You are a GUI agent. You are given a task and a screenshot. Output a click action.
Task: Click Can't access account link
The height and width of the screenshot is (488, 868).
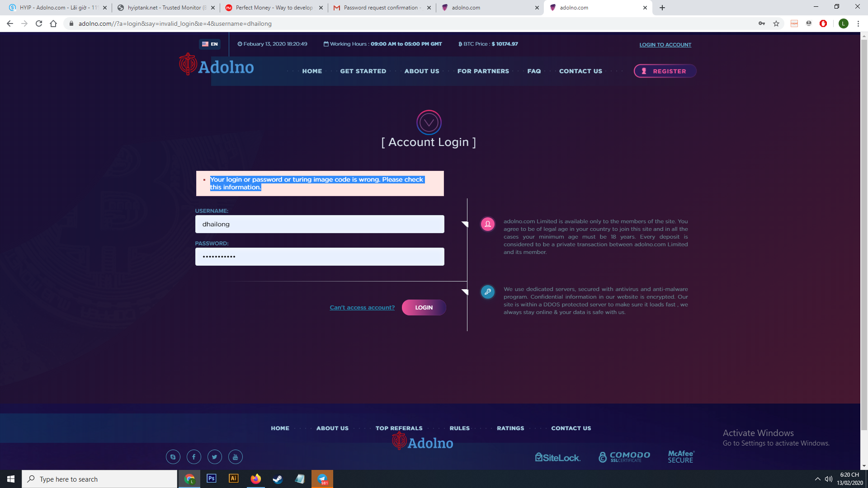pyautogui.click(x=362, y=308)
